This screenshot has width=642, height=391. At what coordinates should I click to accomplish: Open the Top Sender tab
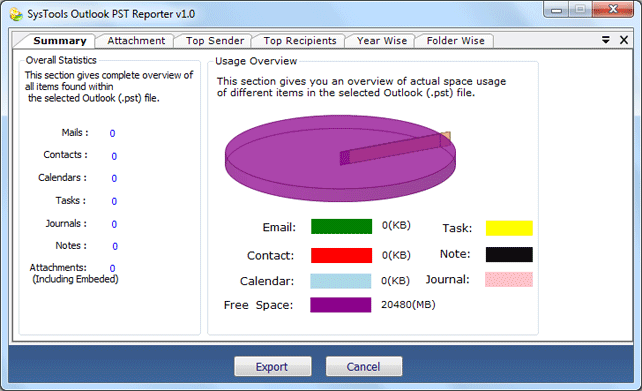click(215, 41)
